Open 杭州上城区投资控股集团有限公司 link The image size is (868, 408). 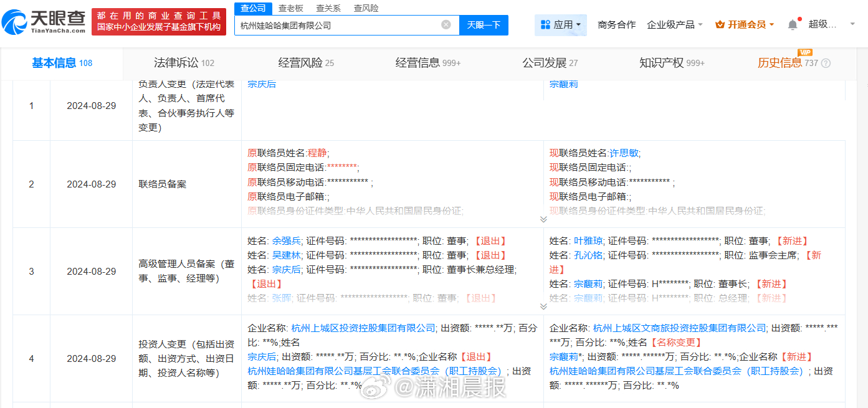pyautogui.click(x=363, y=328)
